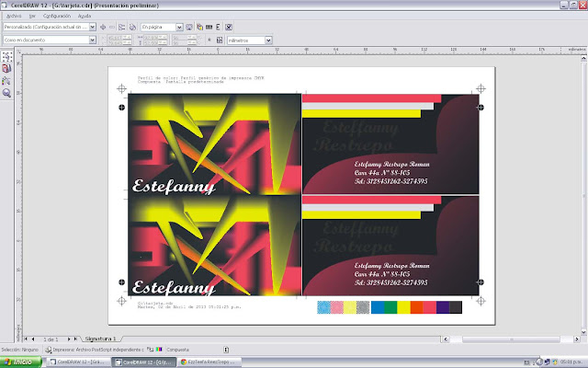This screenshot has width=588, height=368.
Task: Switch to first CorelDRAW 12 taskbar window
Action: (78, 362)
